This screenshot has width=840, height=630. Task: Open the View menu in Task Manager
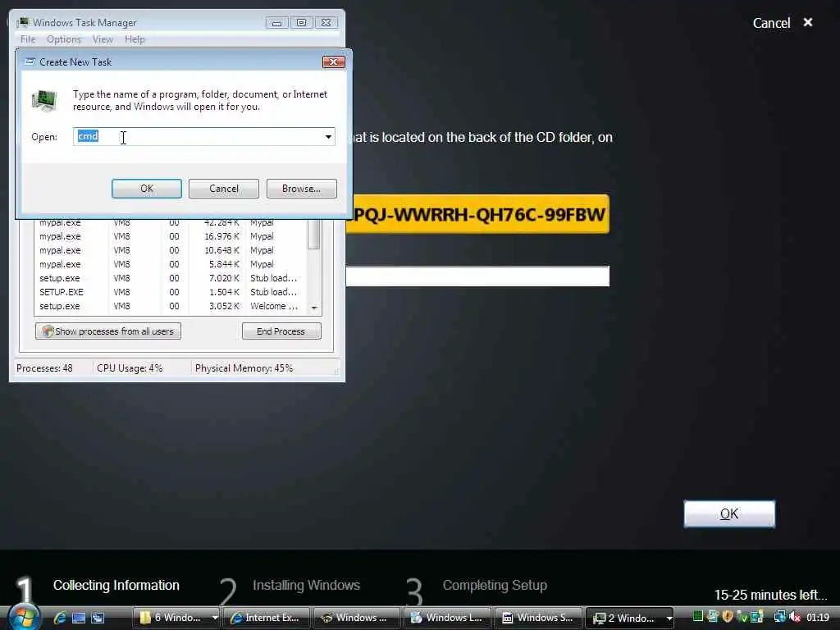pyautogui.click(x=103, y=39)
